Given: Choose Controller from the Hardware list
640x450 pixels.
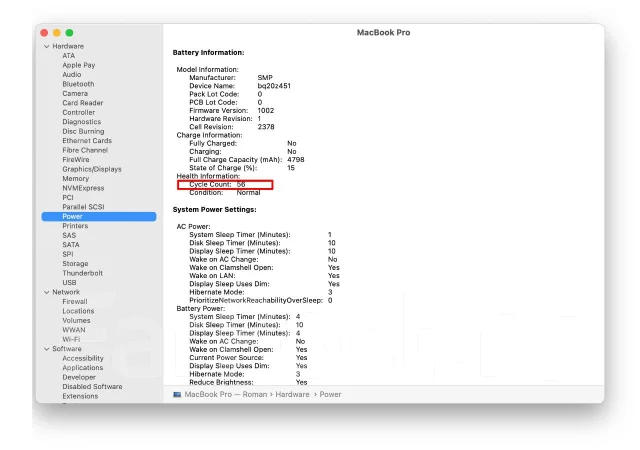Looking at the screenshot, I should (x=79, y=112).
